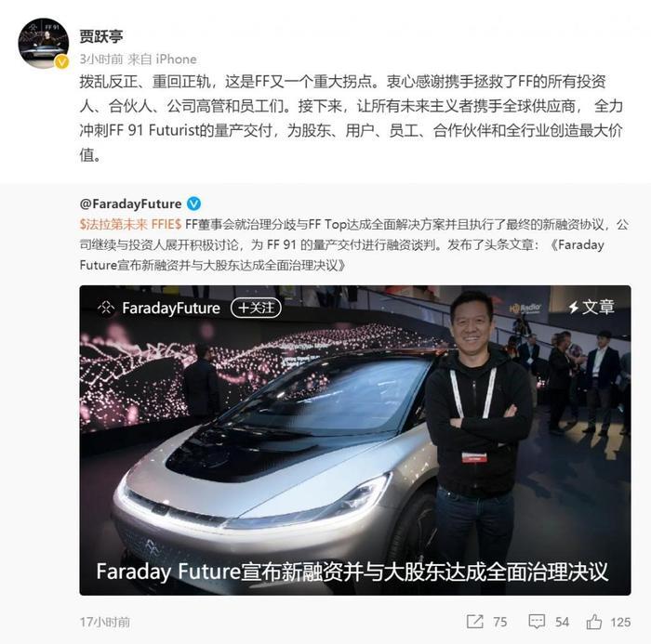Click the FaradayFuture name on article card
The height and width of the screenshot is (644, 651).
(x=171, y=309)
